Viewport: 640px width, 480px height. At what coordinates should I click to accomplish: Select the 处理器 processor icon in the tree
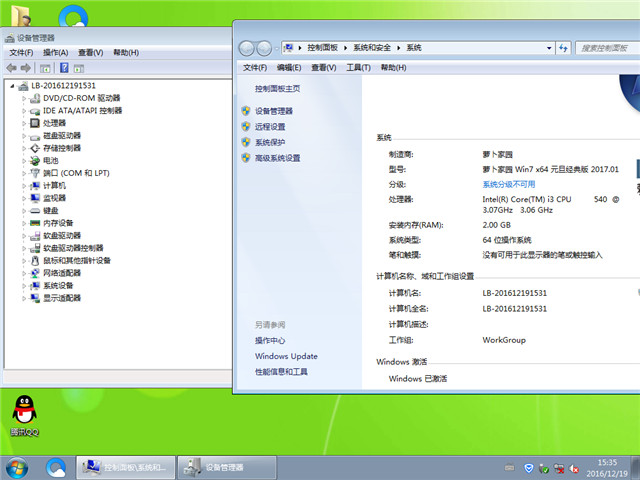click(35, 123)
